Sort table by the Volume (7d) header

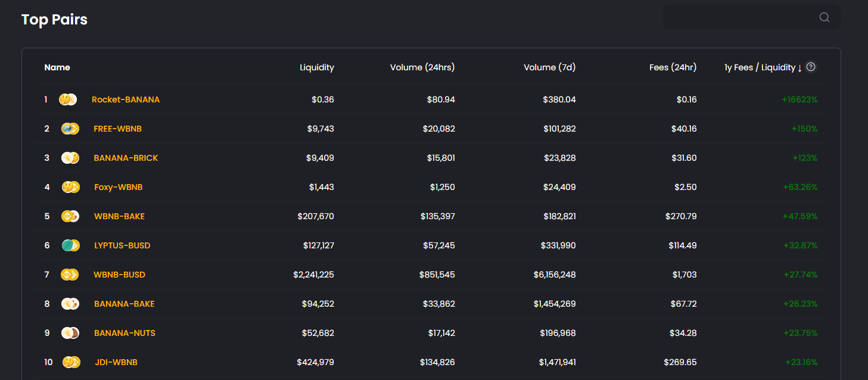(550, 67)
